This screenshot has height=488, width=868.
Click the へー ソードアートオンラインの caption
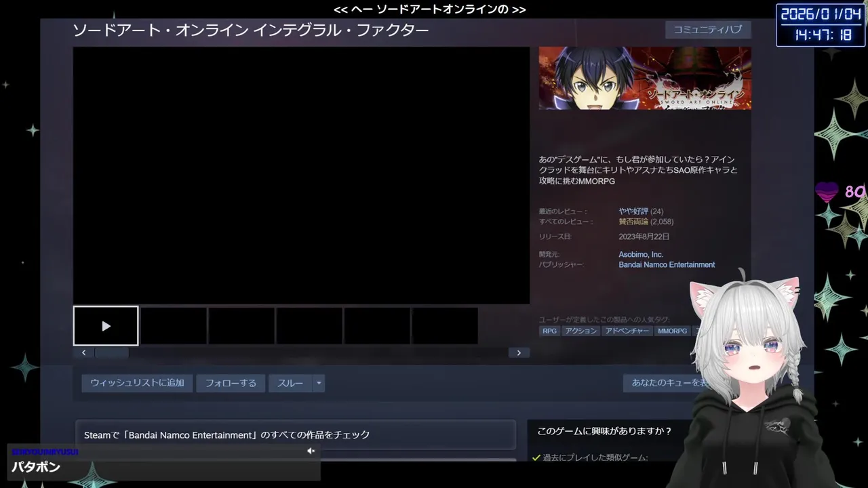tap(430, 9)
